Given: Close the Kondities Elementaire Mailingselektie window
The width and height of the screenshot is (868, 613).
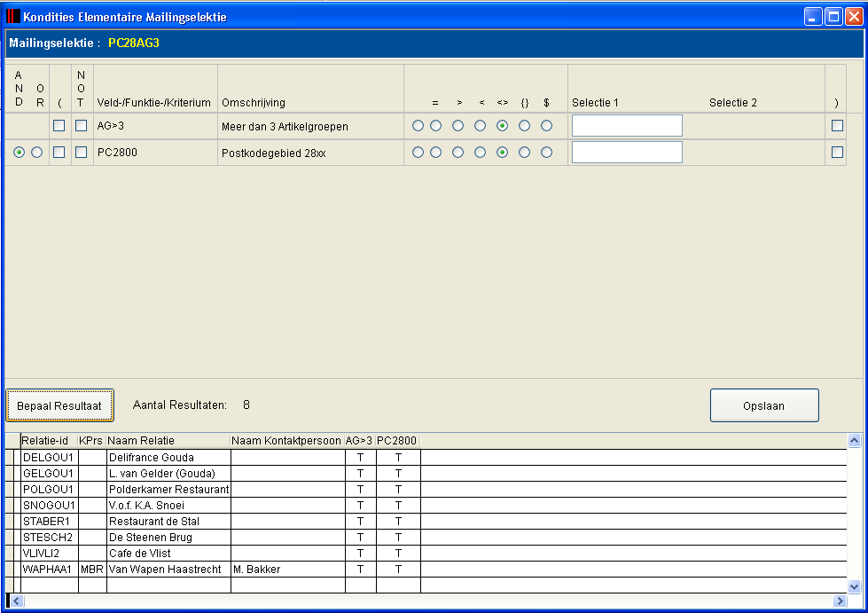Looking at the screenshot, I should [x=854, y=17].
